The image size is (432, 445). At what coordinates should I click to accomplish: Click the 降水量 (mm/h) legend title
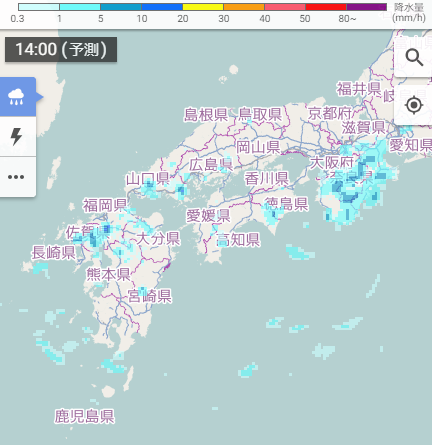409,12
